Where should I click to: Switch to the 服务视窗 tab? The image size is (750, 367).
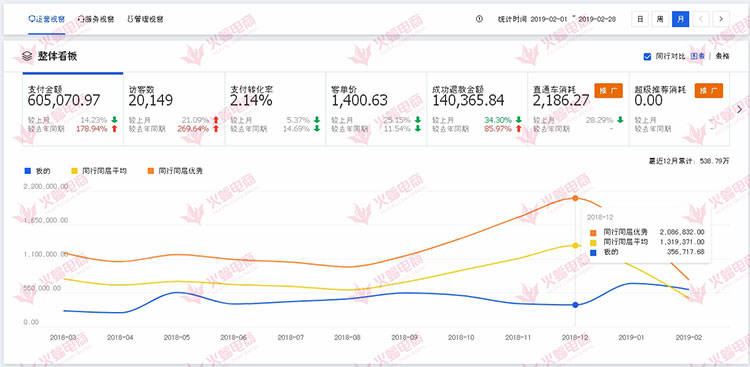[x=96, y=19]
